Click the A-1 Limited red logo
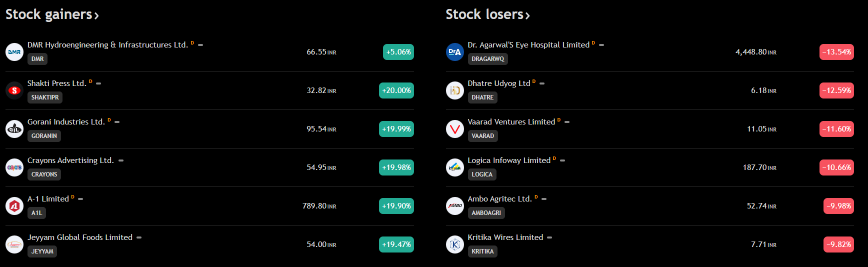868x267 pixels. (x=14, y=206)
